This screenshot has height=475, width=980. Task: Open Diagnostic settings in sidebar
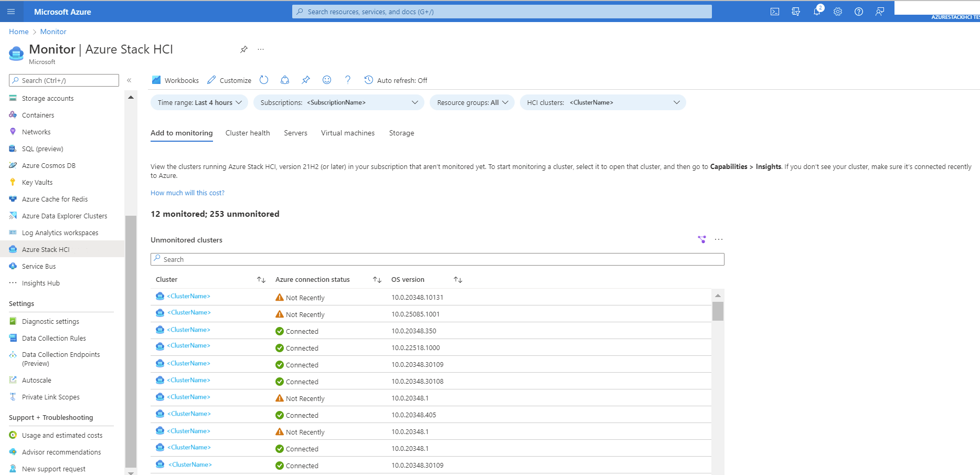(50, 322)
